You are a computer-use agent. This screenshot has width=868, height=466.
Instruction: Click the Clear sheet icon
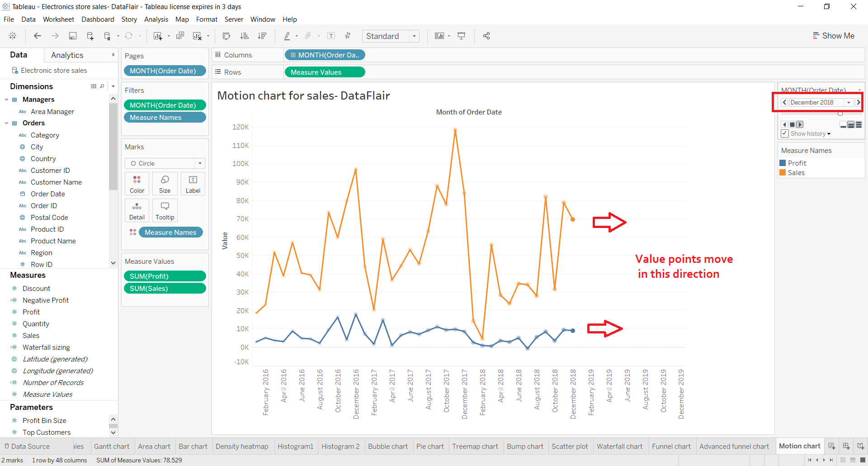pos(197,36)
